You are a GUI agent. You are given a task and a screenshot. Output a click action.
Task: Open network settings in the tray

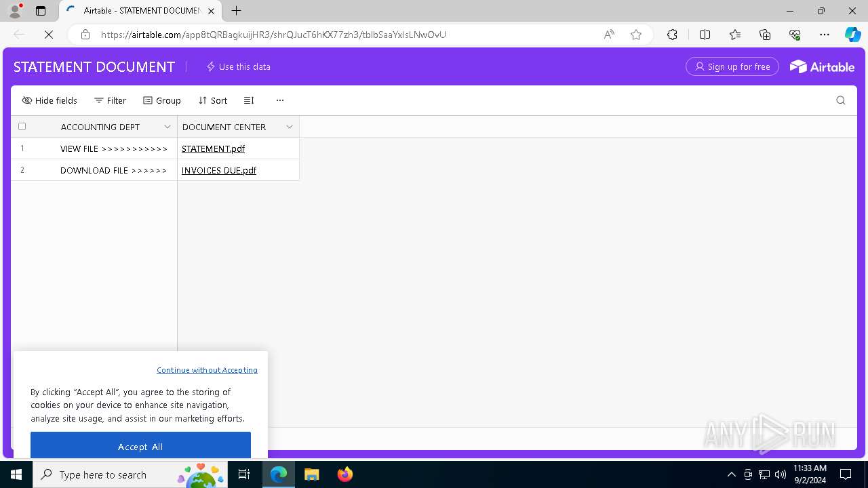click(764, 474)
